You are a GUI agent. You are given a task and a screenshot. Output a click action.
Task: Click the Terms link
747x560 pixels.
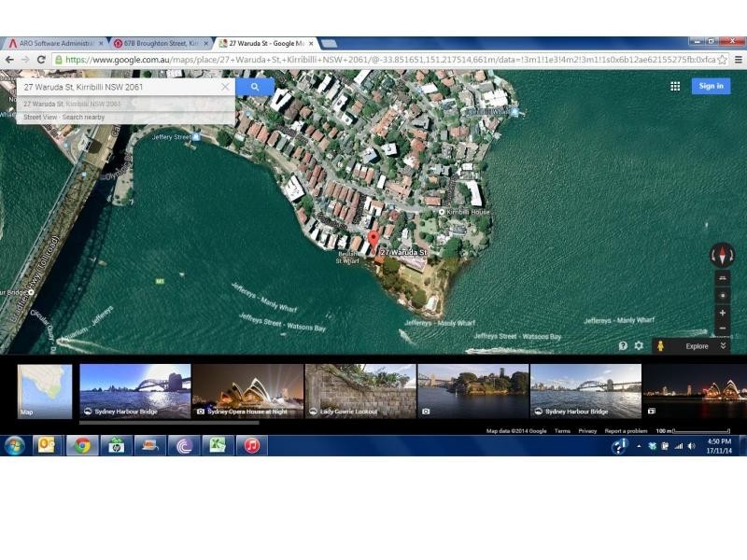(x=562, y=431)
